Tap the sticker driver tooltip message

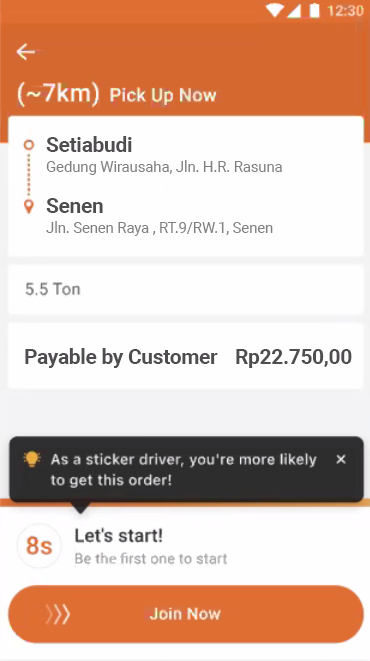pos(183,470)
